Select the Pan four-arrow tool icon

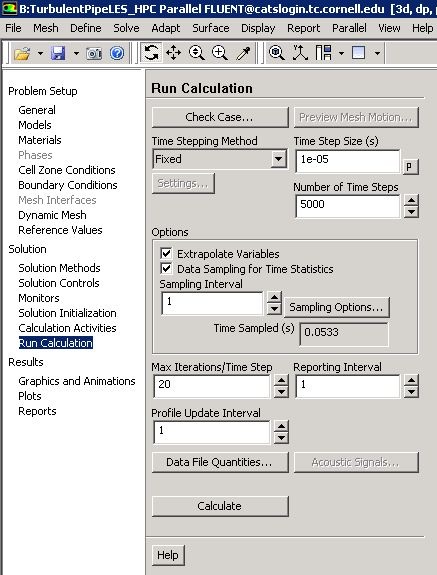tap(174, 53)
